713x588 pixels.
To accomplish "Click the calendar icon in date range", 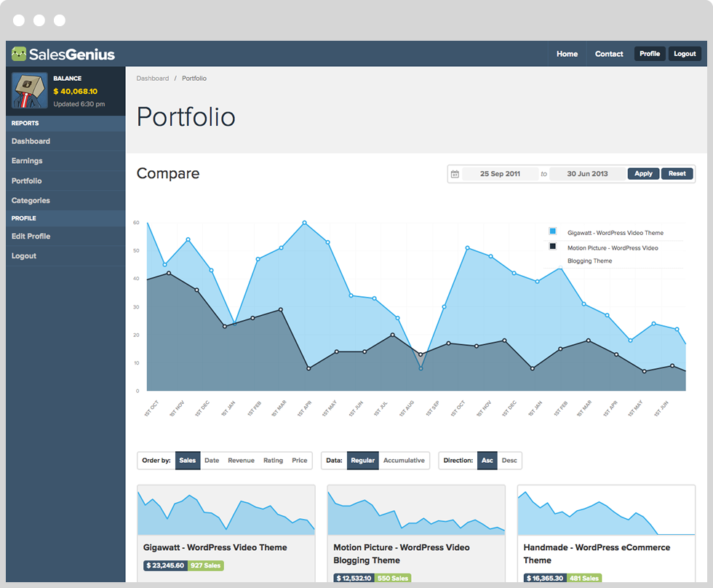I will click(455, 174).
